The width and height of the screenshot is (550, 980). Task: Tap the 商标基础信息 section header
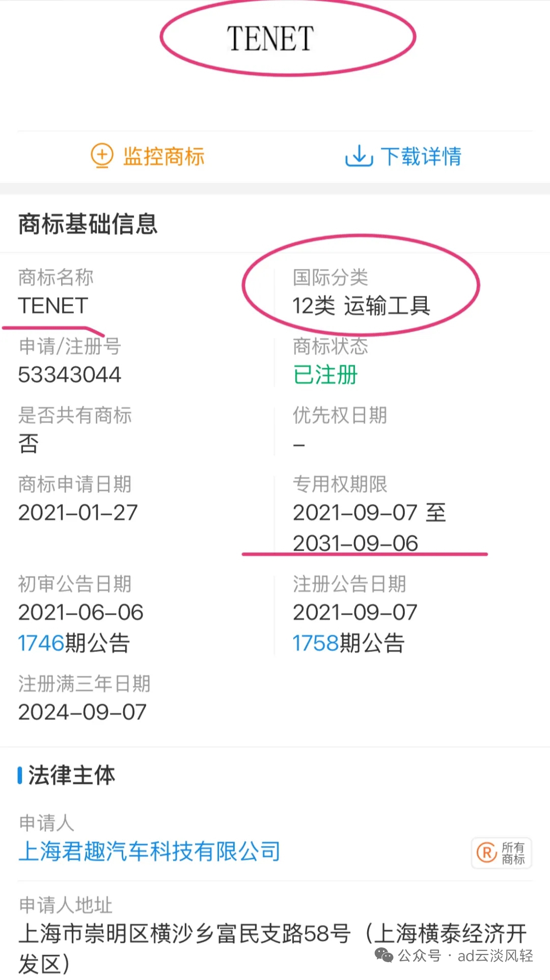click(88, 224)
